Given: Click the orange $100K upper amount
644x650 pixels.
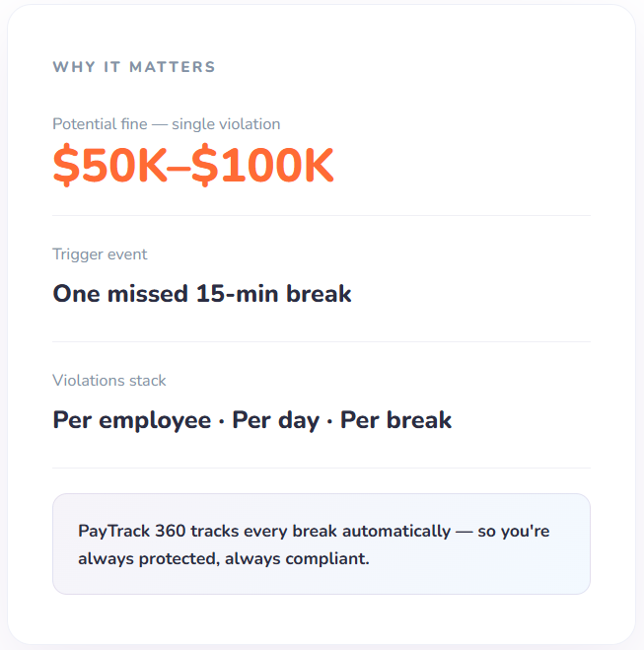Looking at the screenshot, I should 262,166.
